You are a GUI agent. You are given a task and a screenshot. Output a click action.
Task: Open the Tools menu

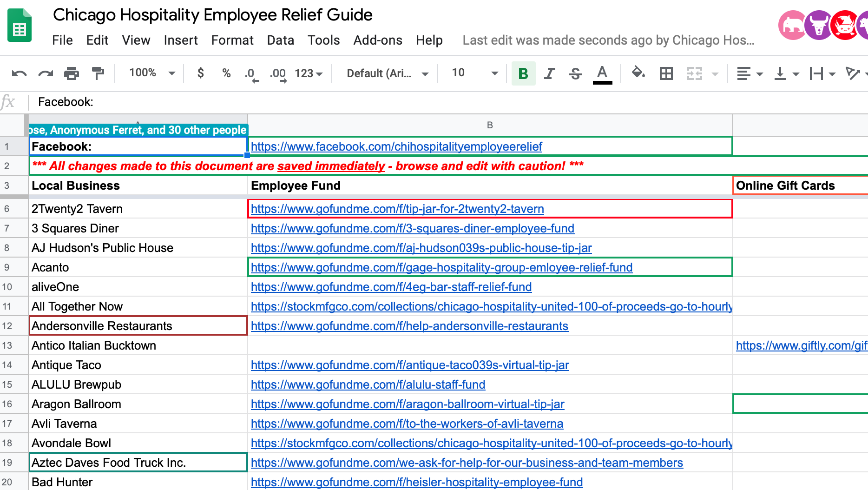pos(323,40)
